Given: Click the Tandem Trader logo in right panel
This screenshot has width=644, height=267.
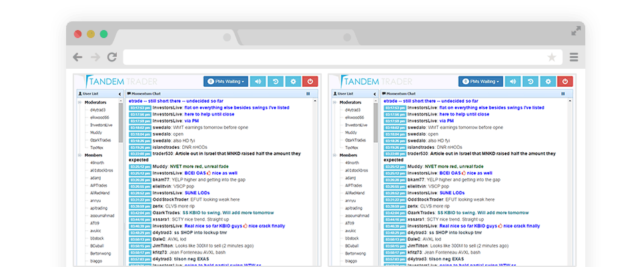Looking at the screenshot, I should 376,81.
